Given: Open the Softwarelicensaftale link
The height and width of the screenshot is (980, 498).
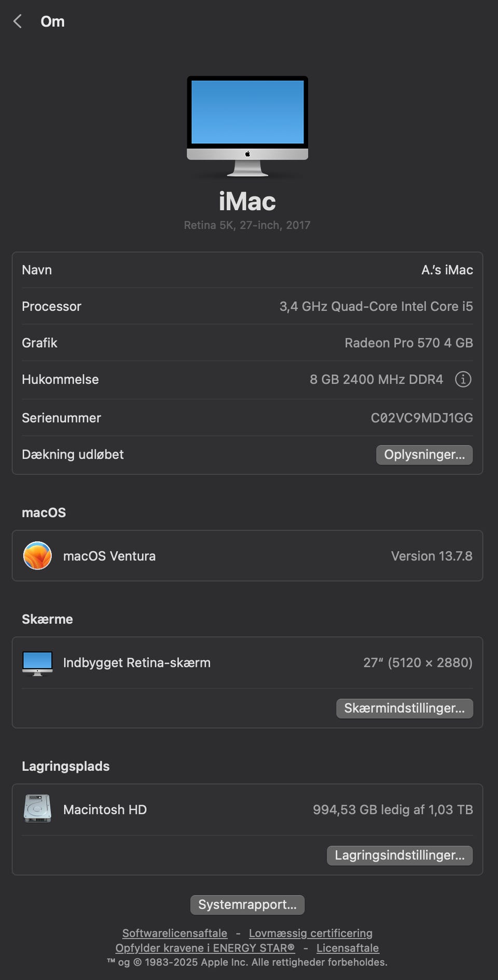Looking at the screenshot, I should [x=175, y=933].
